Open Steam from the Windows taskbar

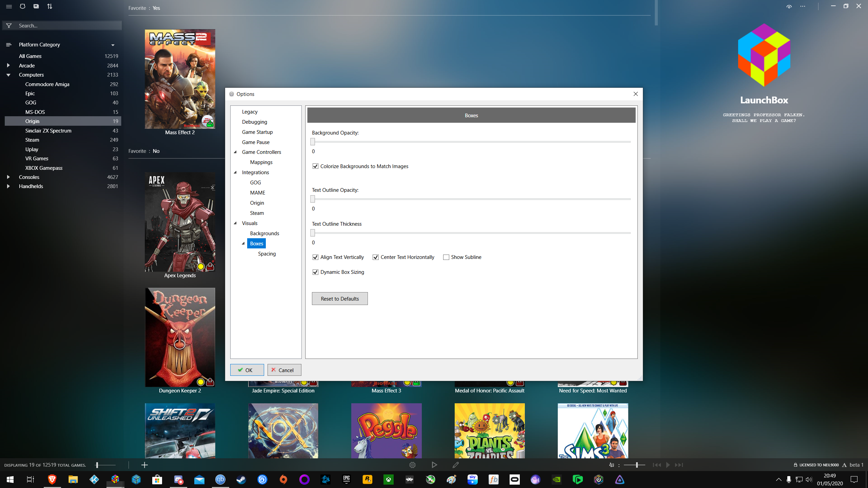tap(241, 479)
